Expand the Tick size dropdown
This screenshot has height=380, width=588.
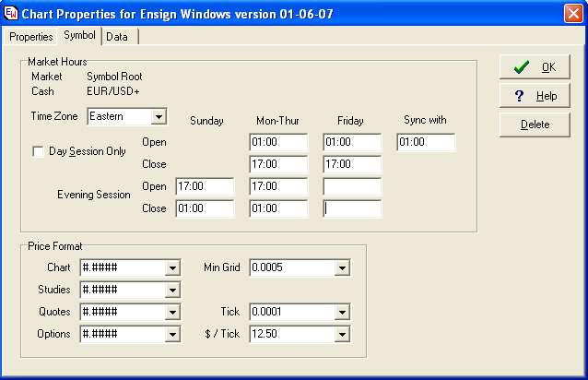342,313
